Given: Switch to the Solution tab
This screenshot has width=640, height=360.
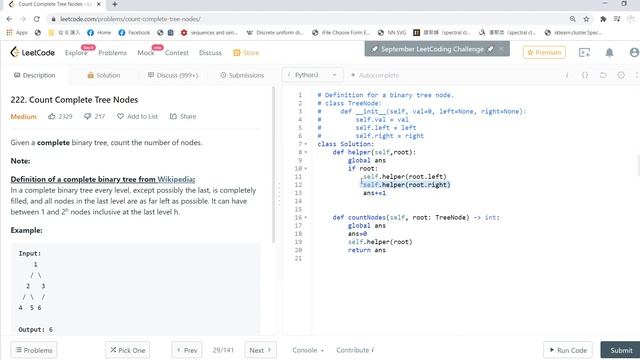Looking at the screenshot, I should [104, 75].
